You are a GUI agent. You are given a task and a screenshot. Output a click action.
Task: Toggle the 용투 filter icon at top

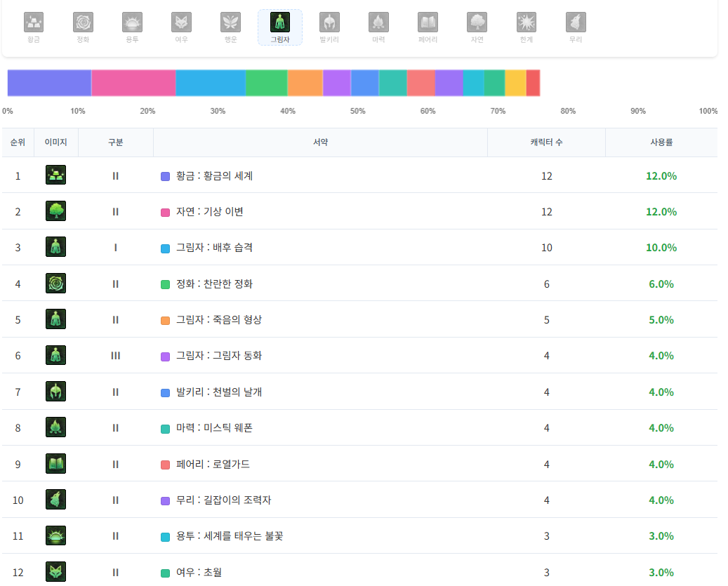[132, 23]
